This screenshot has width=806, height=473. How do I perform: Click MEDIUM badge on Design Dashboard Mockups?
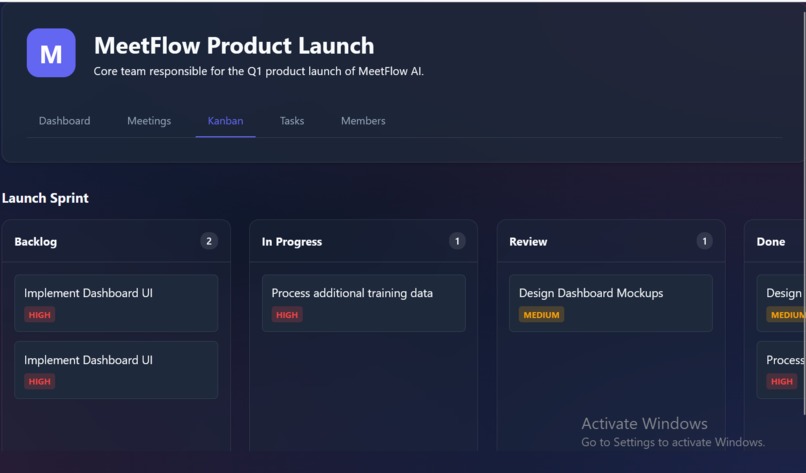point(541,315)
